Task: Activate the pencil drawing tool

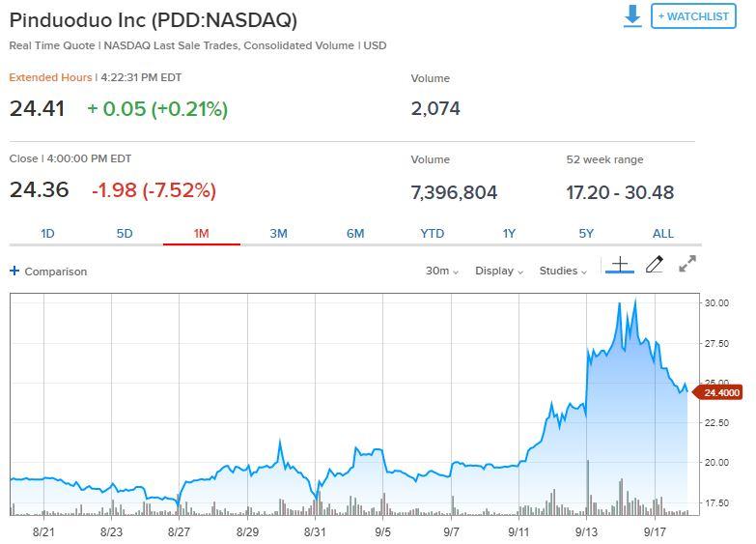Action: tap(655, 264)
